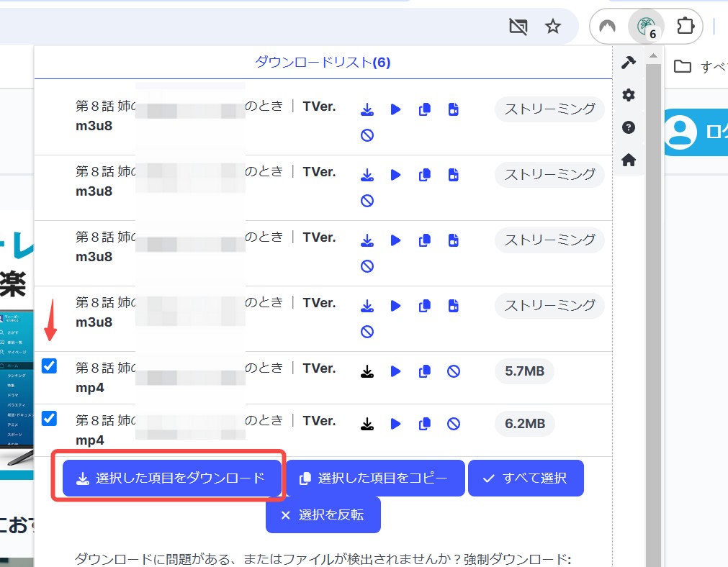This screenshot has height=567, width=728.
Task: Play the second m3u8 stream
Action: pos(395,175)
